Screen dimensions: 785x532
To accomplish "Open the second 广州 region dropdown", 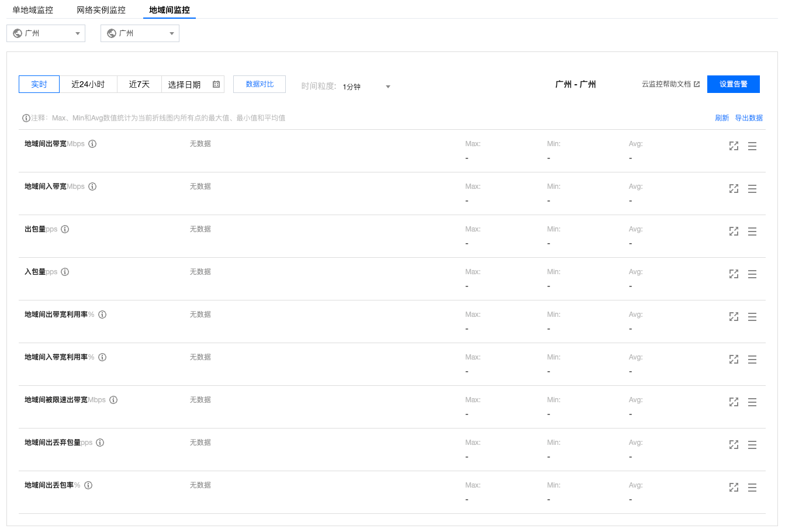I will pos(140,33).
